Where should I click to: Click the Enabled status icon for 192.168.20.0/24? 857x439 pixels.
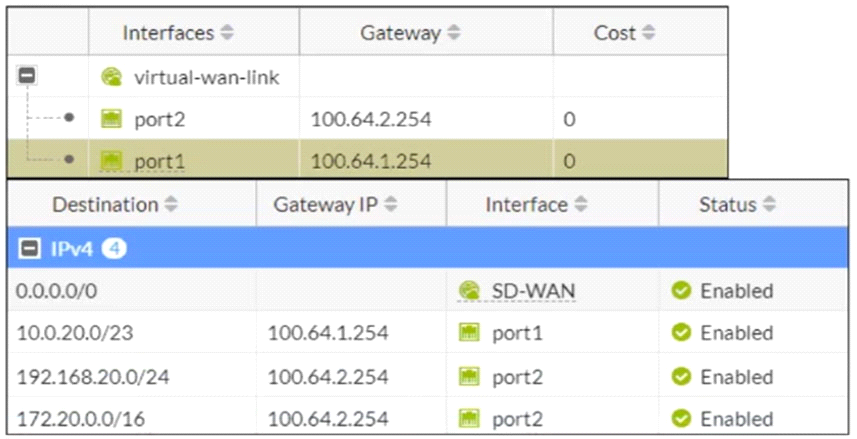click(x=681, y=377)
